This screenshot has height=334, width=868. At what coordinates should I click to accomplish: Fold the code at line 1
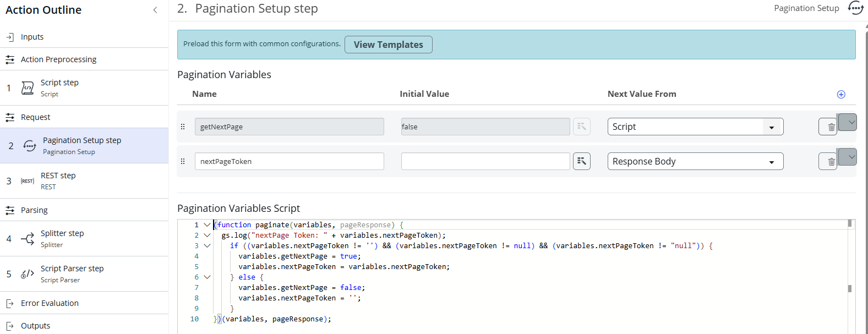tap(207, 225)
